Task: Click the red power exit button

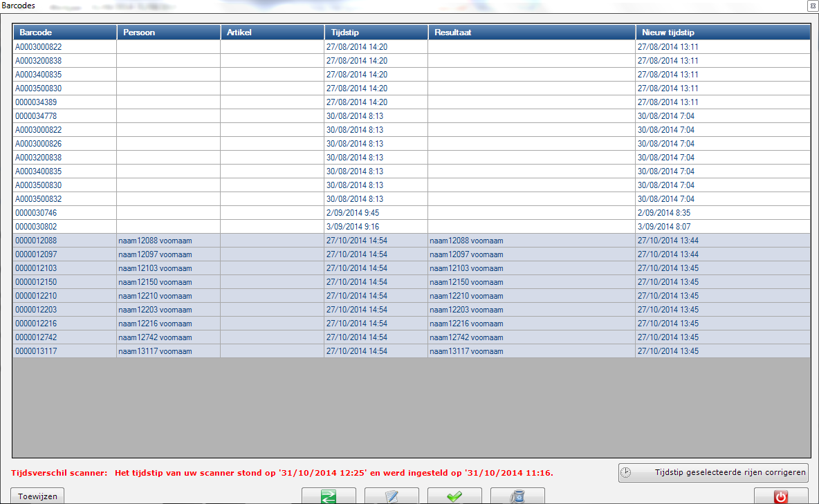Action: [x=781, y=496]
